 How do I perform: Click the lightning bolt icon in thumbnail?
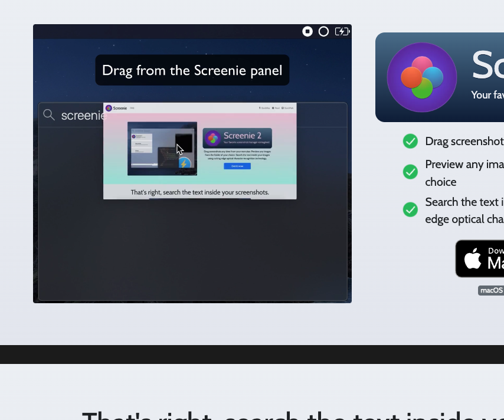click(184, 163)
